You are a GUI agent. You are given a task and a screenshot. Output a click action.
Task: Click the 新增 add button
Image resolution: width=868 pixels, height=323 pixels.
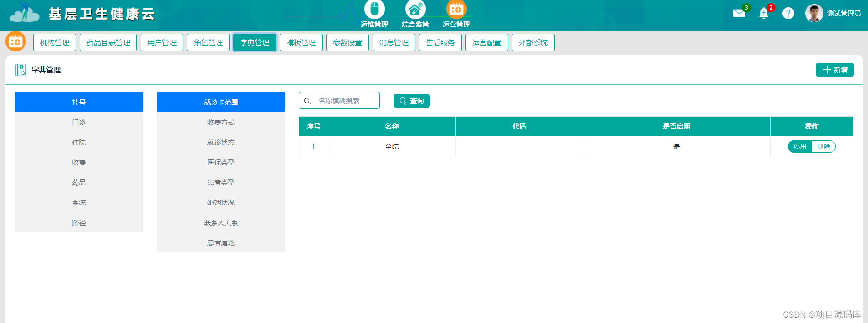click(x=835, y=70)
